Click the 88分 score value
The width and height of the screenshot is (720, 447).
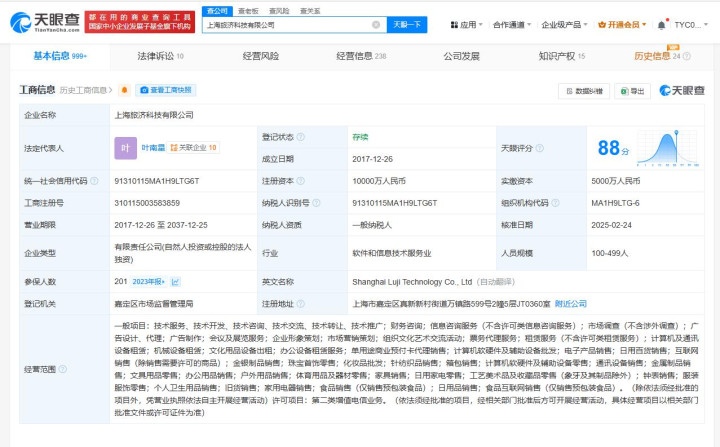tap(613, 148)
